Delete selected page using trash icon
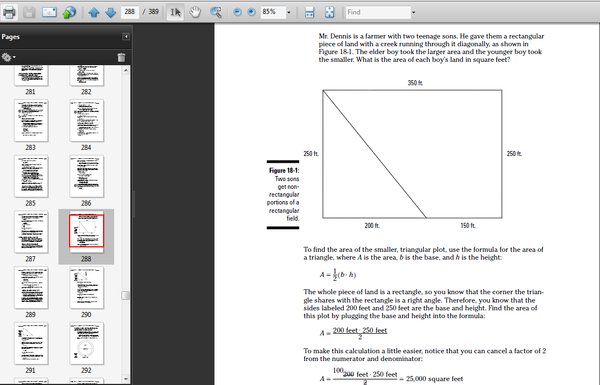Screen dimensions: 600x385 pyautogui.click(x=121, y=57)
